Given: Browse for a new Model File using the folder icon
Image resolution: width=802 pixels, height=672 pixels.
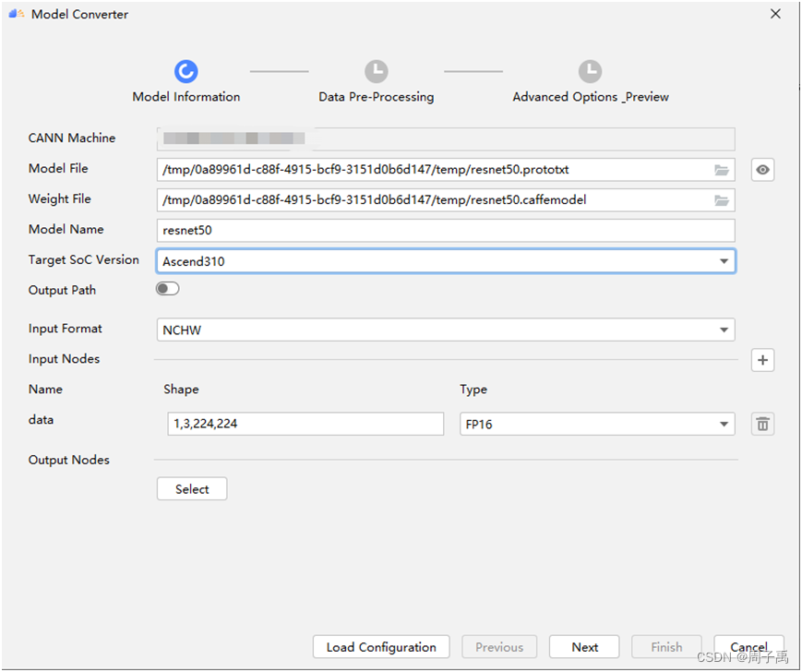Looking at the screenshot, I should tap(722, 169).
